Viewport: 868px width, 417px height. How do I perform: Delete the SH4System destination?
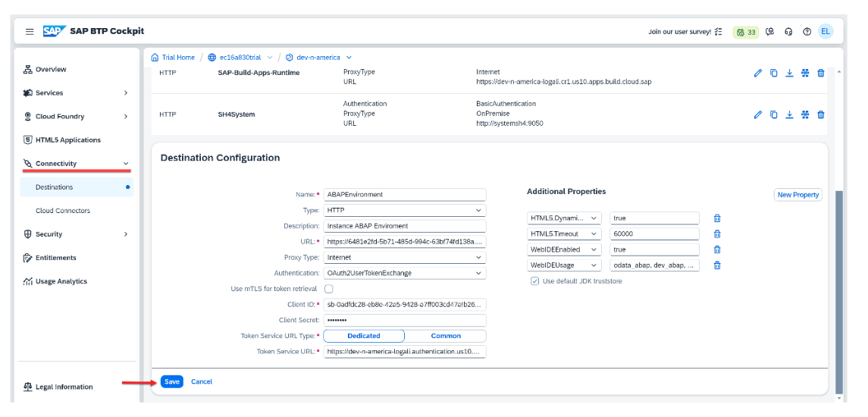click(x=821, y=114)
